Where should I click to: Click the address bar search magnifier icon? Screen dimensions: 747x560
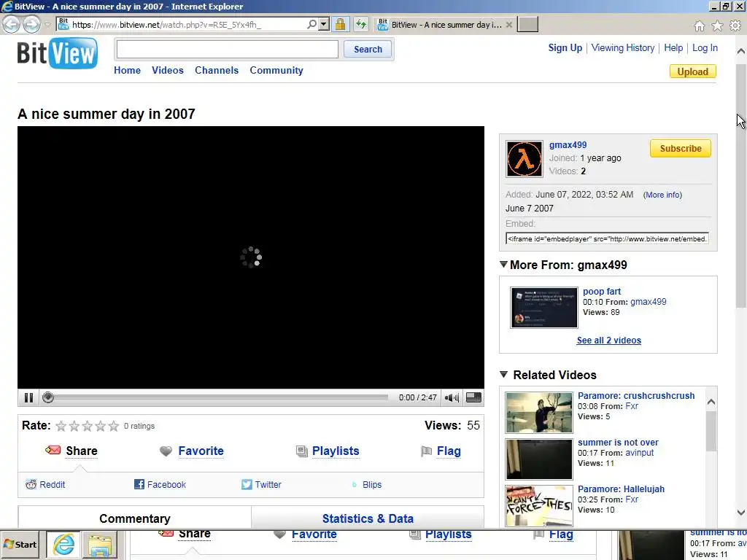[x=311, y=24]
